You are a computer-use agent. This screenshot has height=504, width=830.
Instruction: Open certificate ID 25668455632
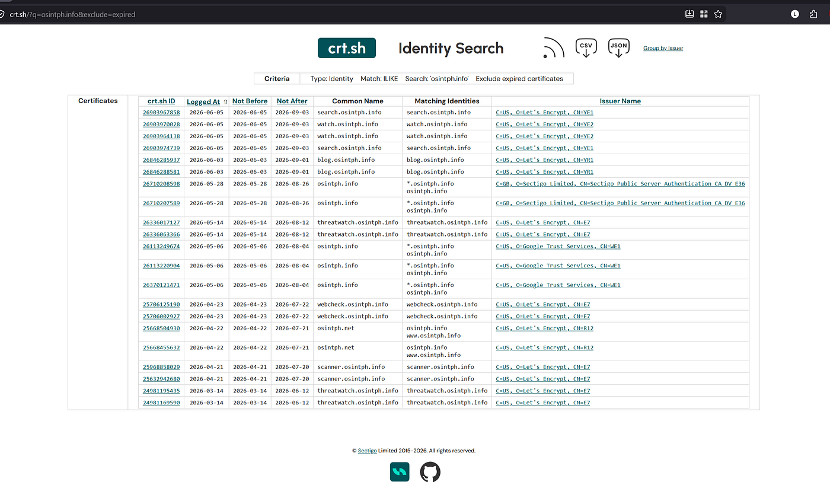coord(161,348)
